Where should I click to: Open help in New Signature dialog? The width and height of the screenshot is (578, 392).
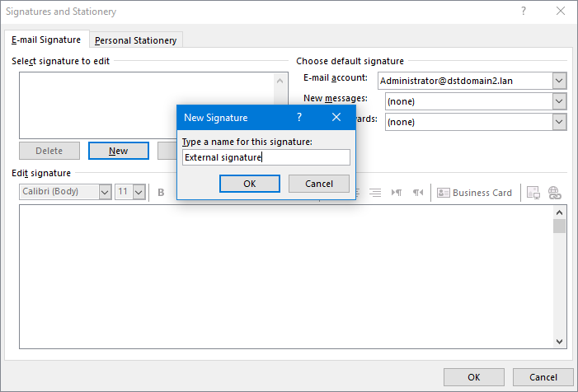pyautogui.click(x=299, y=118)
